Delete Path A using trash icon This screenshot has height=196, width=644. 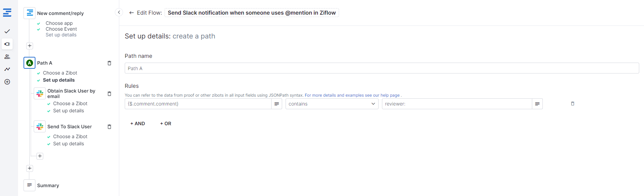tap(109, 63)
